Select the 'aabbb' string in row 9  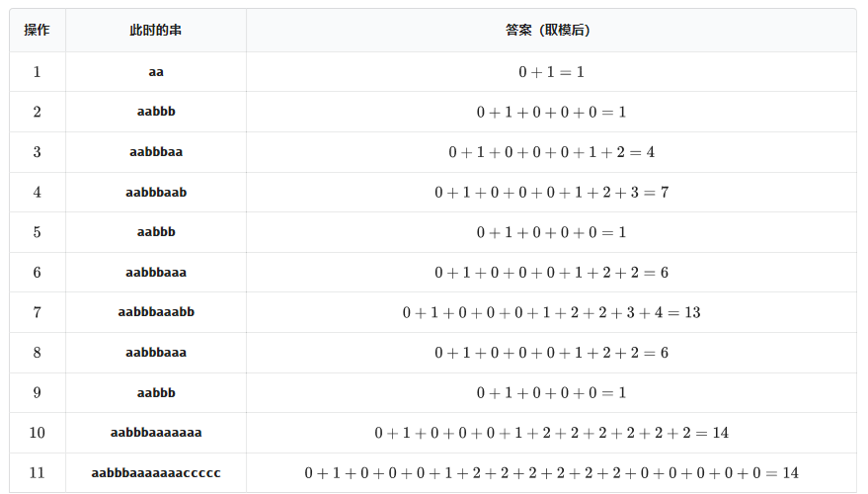click(x=156, y=392)
